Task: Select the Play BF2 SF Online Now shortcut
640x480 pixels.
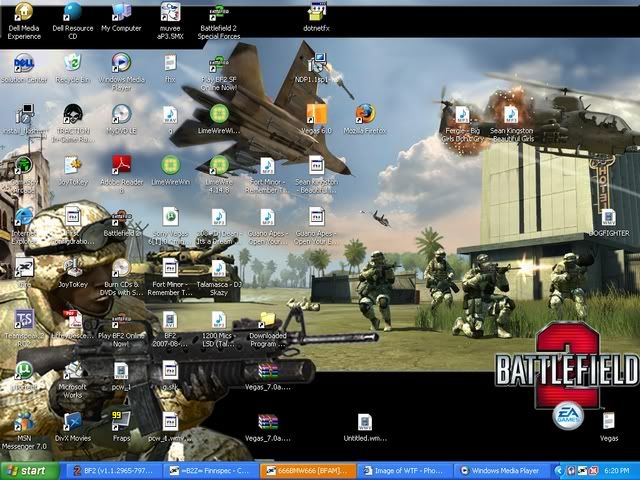Action: tap(219, 72)
